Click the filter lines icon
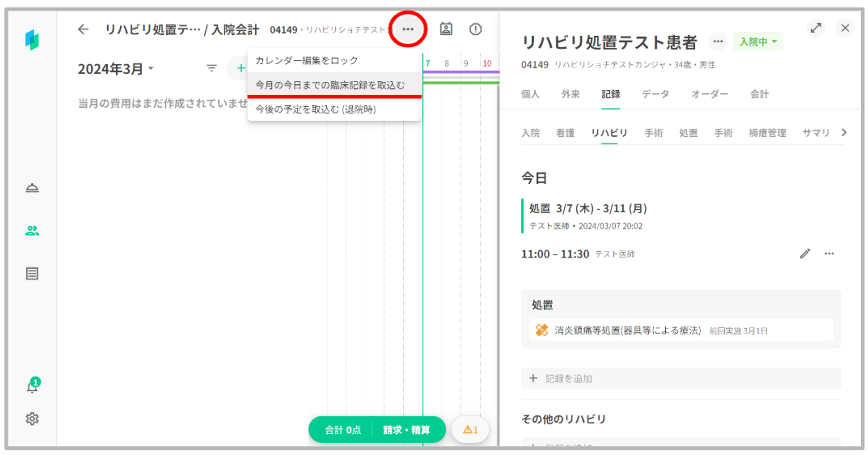The width and height of the screenshot is (868, 455). (x=211, y=68)
